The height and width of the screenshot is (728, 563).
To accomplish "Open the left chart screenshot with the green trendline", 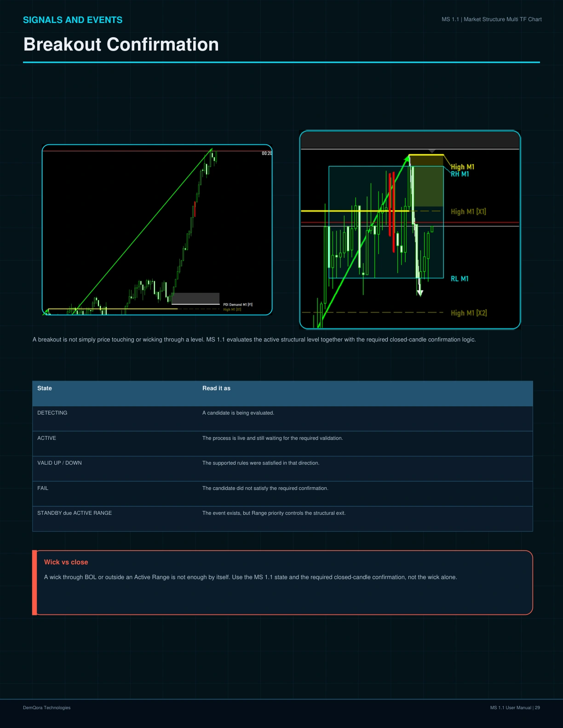I will click(157, 230).
